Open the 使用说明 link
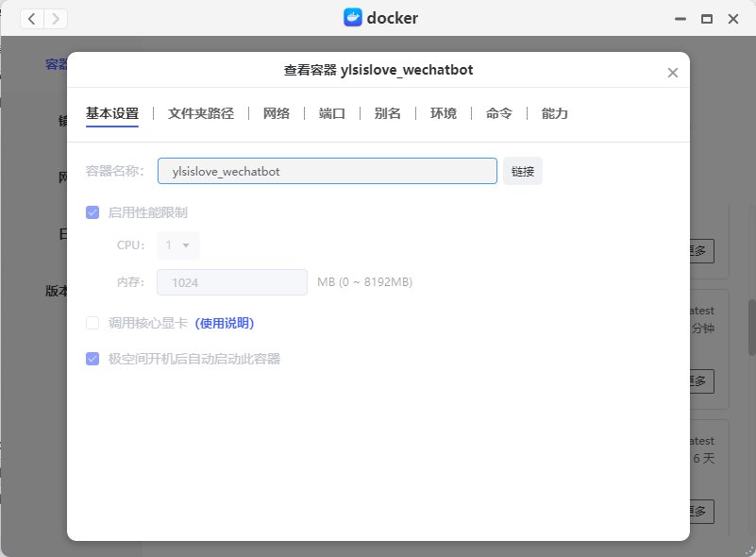Viewport: 756px width, 557px height. coord(225,323)
